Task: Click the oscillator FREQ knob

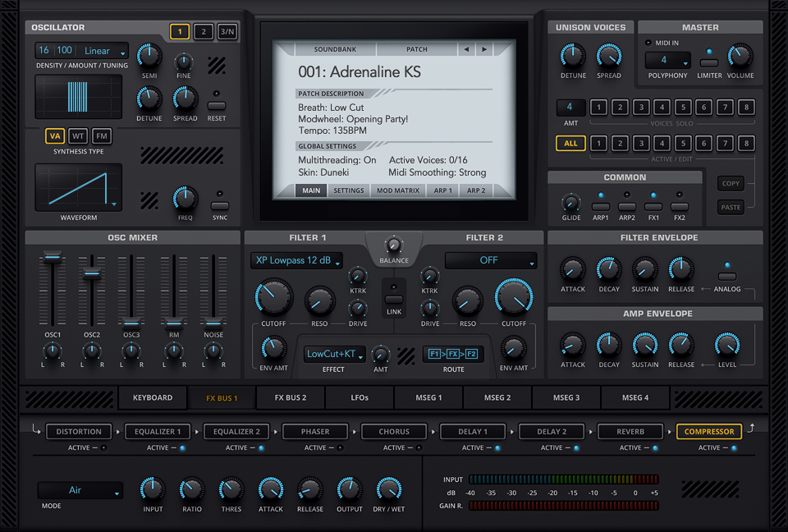Action: [185, 199]
